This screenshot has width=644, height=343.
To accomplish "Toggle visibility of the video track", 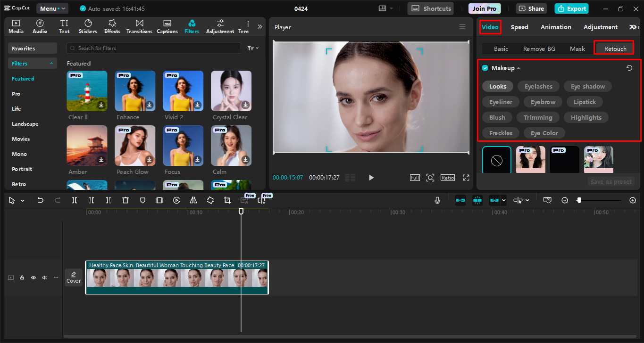I will pos(33,278).
